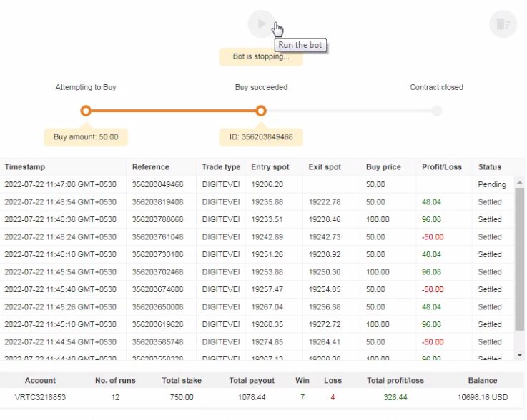Click the ID: 356203849468 contract label

coord(261,136)
